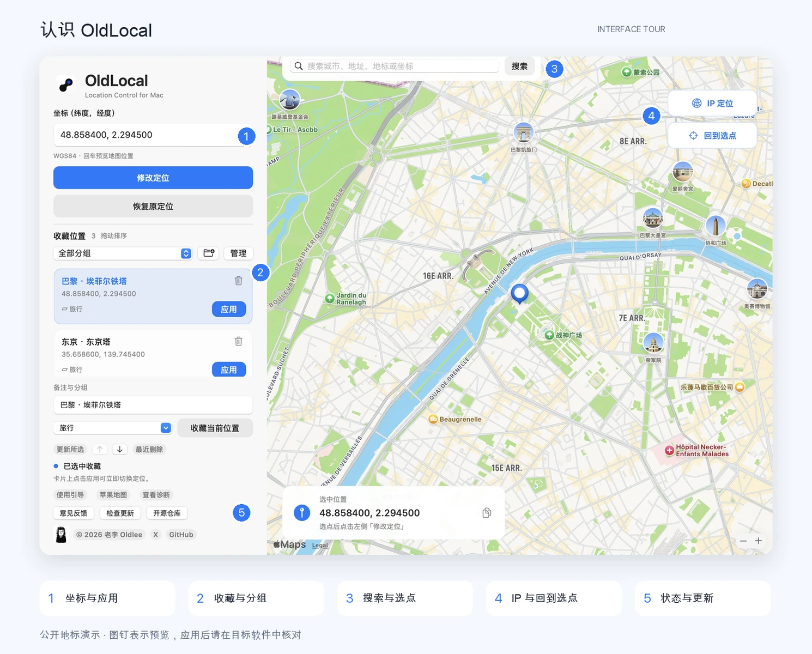
Task: Open the 全部分组 group filter dropdown
Action: click(x=123, y=253)
